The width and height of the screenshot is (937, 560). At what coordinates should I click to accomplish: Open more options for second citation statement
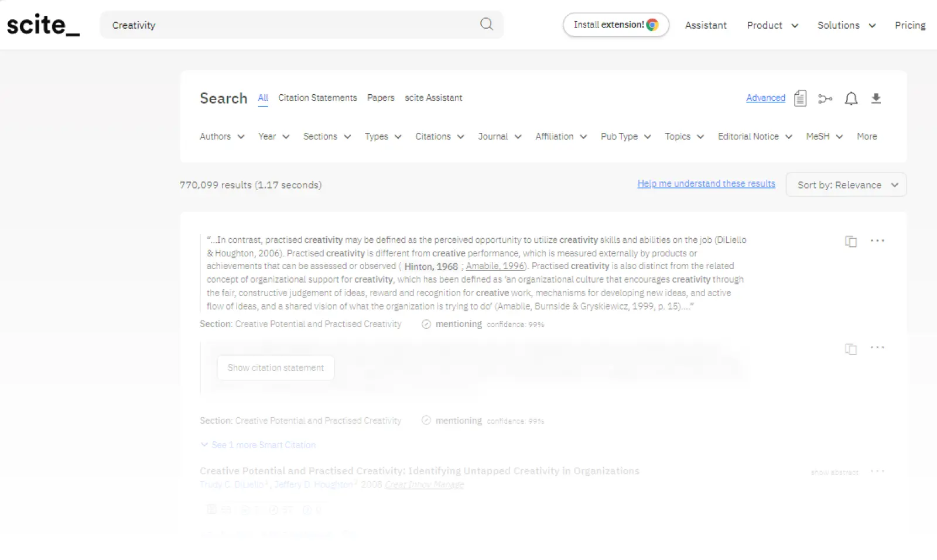click(x=877, y=348)
